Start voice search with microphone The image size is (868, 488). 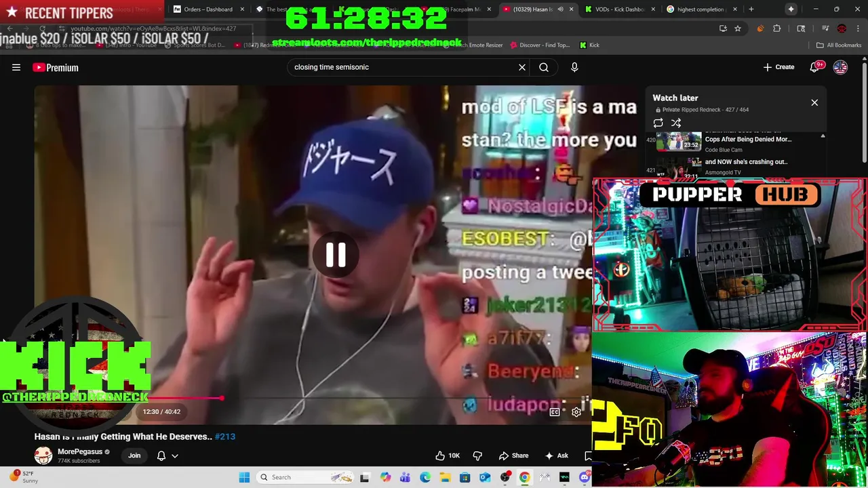coord(574,67)
